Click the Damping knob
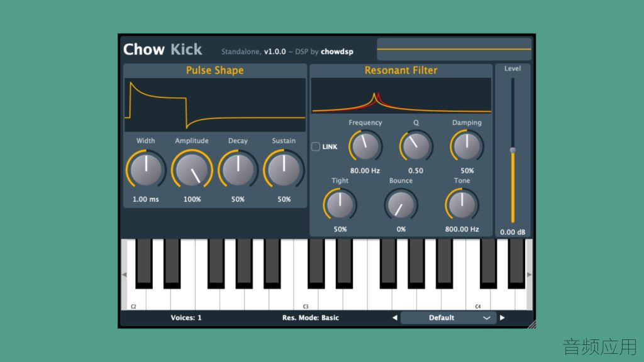This screenshot has height=362, width=644. click(x=467, y=146)
